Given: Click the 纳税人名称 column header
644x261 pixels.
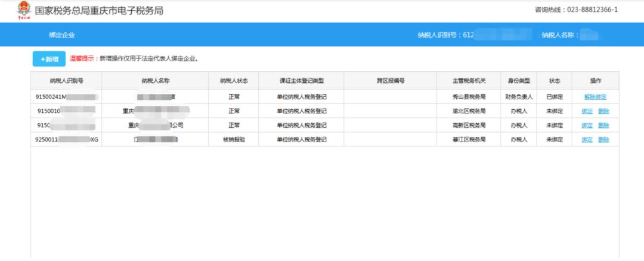Looking at the screenshot, I should (155, 81).
